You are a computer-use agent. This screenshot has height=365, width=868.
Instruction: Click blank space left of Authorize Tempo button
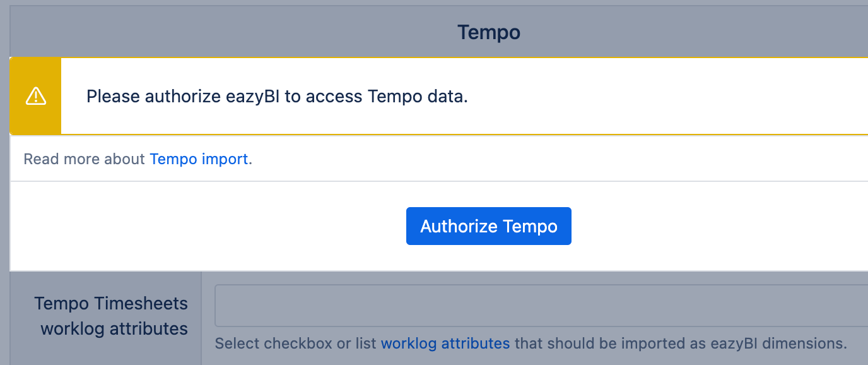pyautogui.click(x=208, y=226)
